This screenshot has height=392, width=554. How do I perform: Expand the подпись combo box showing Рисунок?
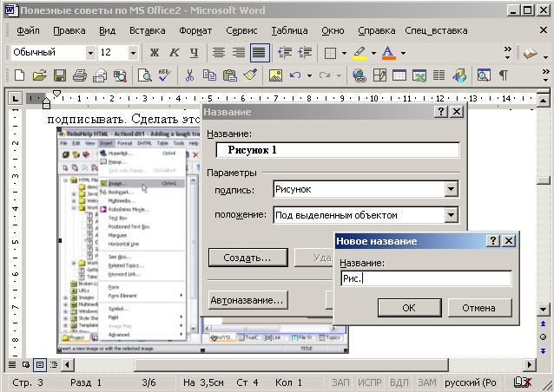point(450,189)
